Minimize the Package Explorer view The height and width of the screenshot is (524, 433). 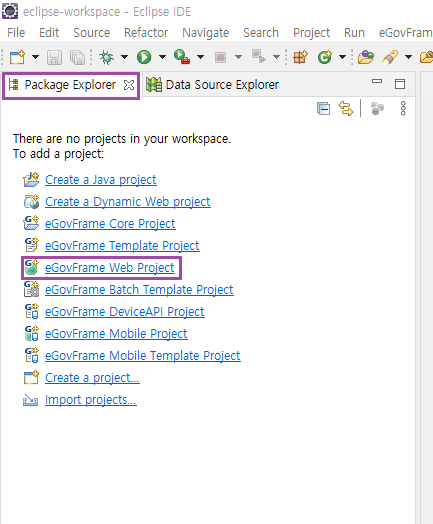pyautogui.click(x=377, y=81)
